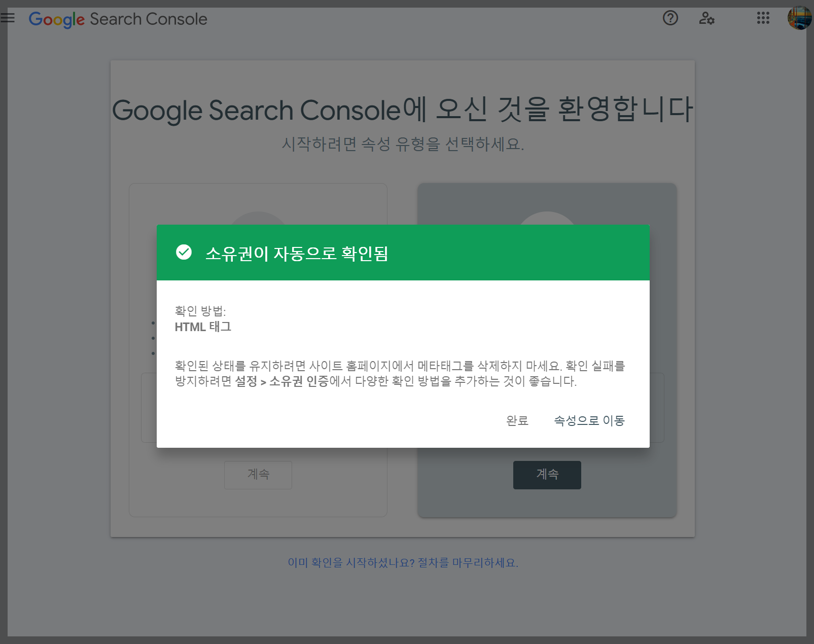This screenshot has height=644, width=814.
Task: Open the 이미 확인을 시작하셨나요 link
Action: [x=403, y=562]
